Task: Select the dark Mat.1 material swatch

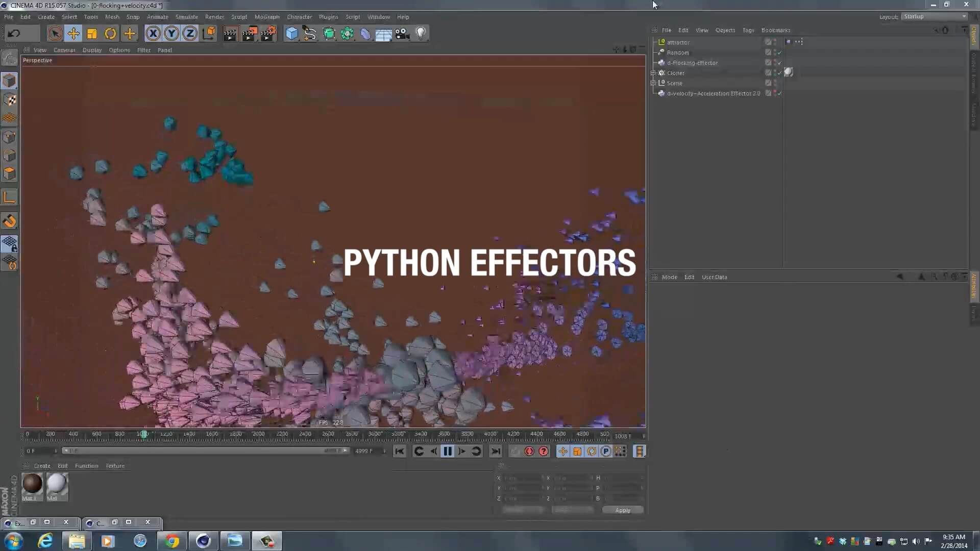Action: (32, 484)
